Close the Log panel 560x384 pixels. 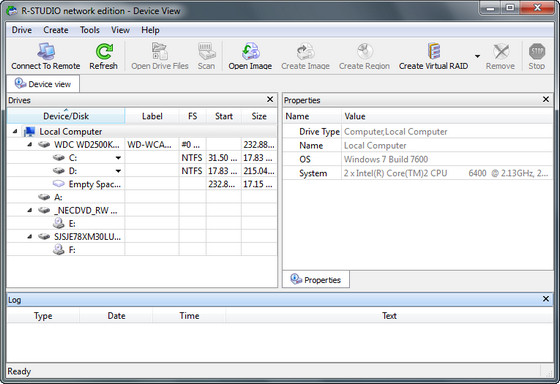click(546, 299)
